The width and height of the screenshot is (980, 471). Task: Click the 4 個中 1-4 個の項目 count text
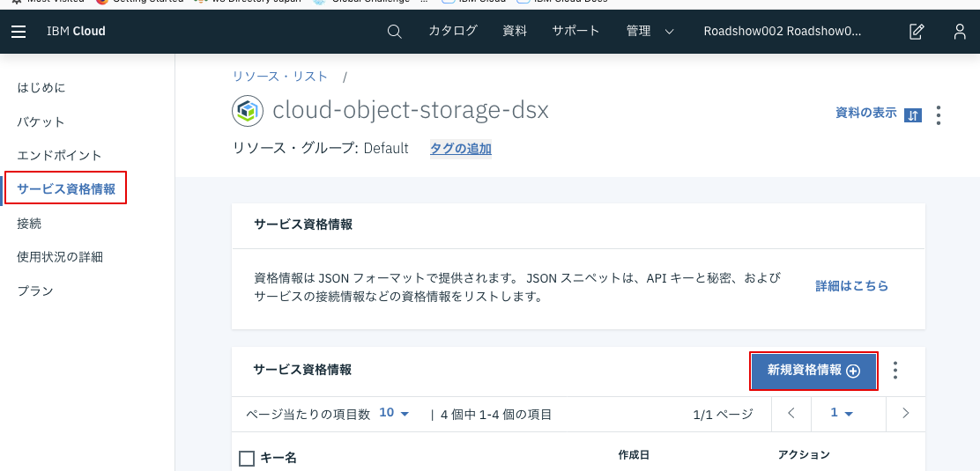[x=496, y=414]
